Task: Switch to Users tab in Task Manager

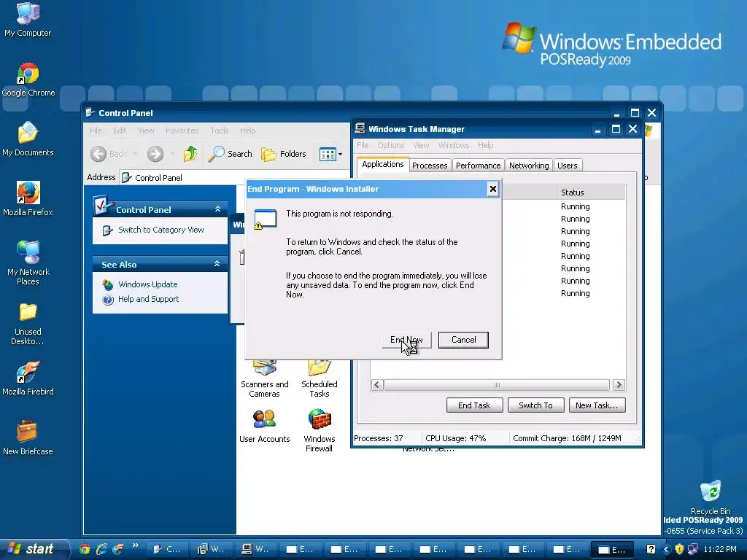Action: point(567,166)
